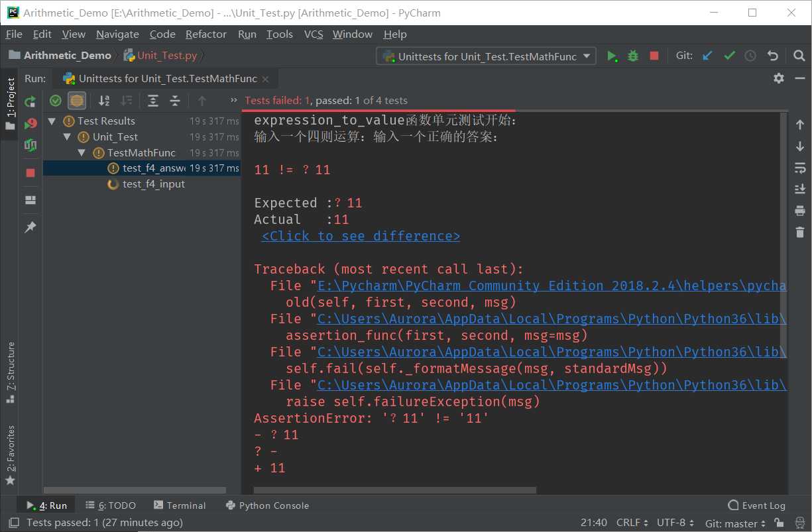Stop the process from the main toolbar
The height and width of the screenshot is (532, 812).
[654, 56]
